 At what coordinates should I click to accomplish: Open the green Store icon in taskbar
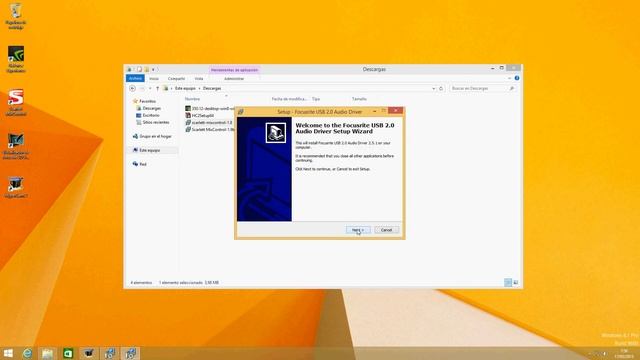(x=68, y=353)
